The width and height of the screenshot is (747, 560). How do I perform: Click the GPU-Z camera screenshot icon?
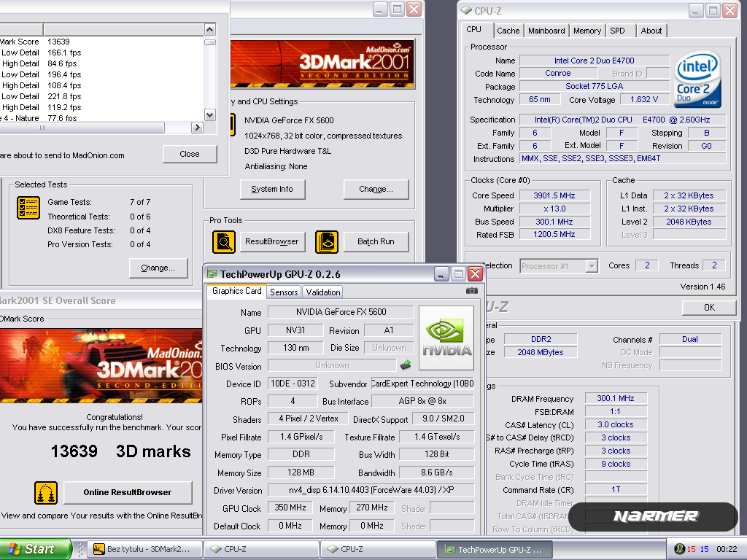472,290
